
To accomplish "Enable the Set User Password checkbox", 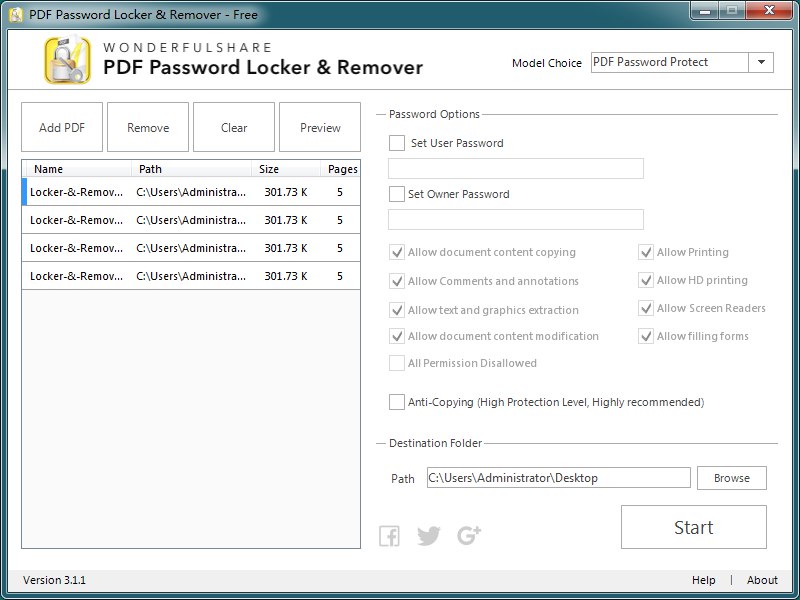I will 397,143.
